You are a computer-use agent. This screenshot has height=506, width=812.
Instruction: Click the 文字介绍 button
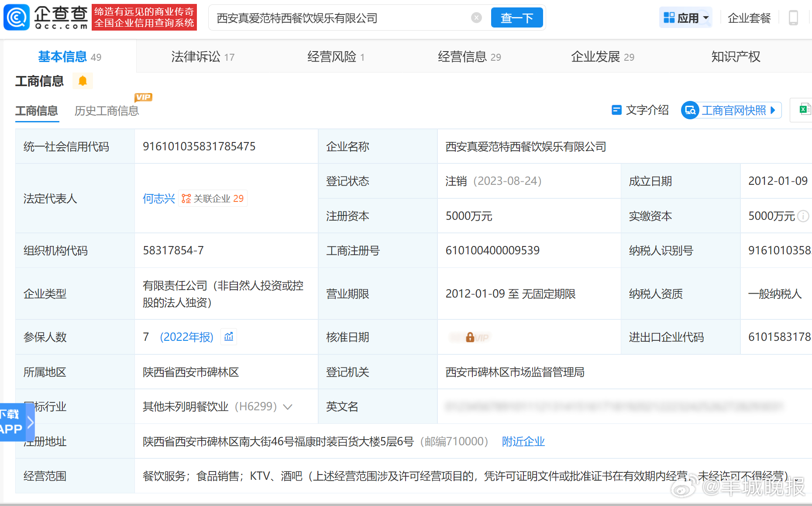click(x=640, y=110)
